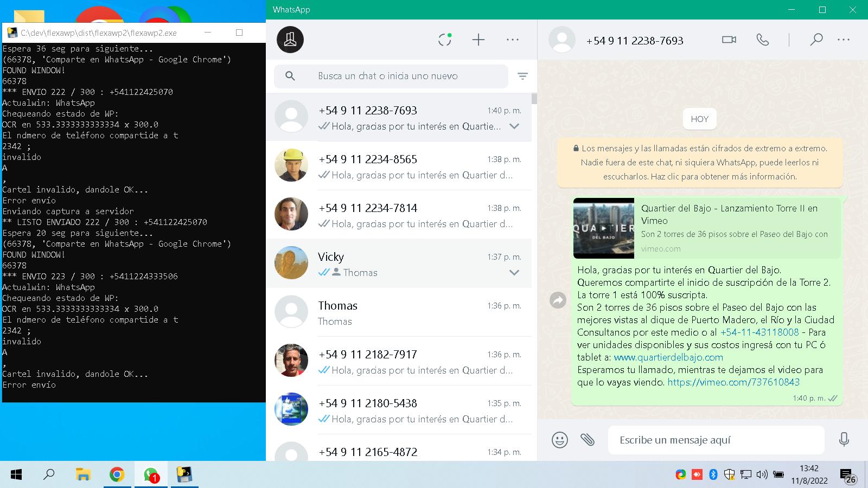Expand options chevron on Vicky chat

514,273
